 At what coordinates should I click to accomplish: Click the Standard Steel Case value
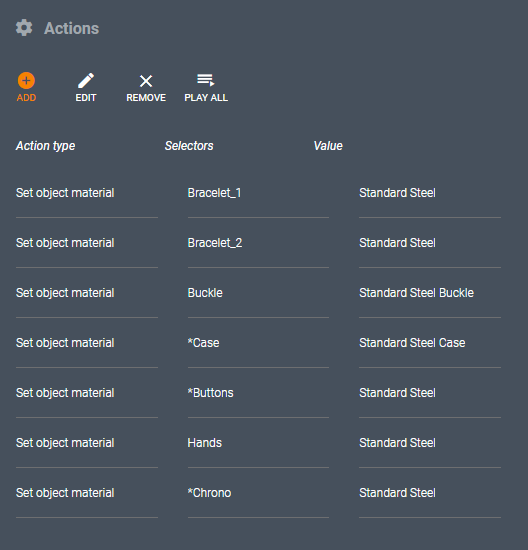412,343
